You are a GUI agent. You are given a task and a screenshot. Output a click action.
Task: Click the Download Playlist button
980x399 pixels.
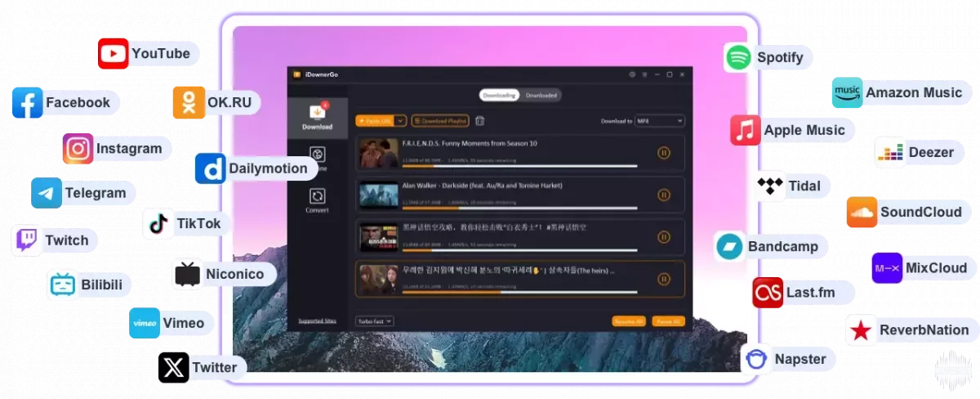tap(440, 121)
